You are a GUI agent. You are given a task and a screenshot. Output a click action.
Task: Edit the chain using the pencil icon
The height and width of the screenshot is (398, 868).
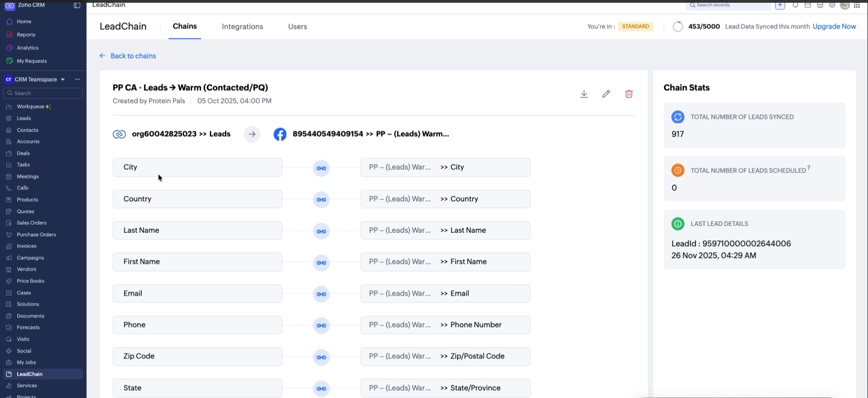point(606,94)
